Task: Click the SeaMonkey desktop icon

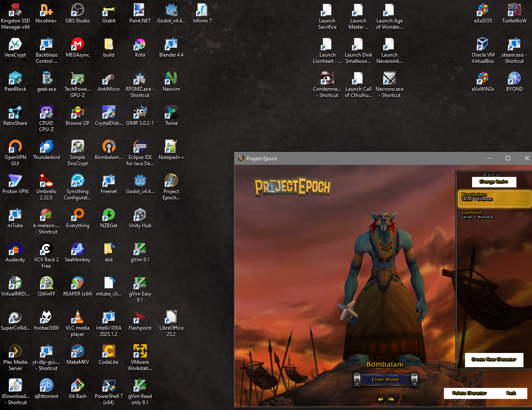Action: [x=77, y=253]
